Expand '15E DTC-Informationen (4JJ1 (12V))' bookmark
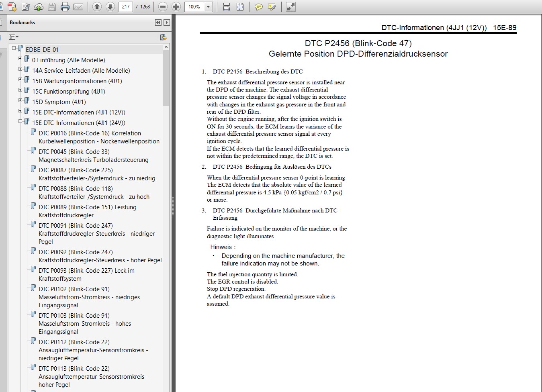 click(x=20, y=111)
